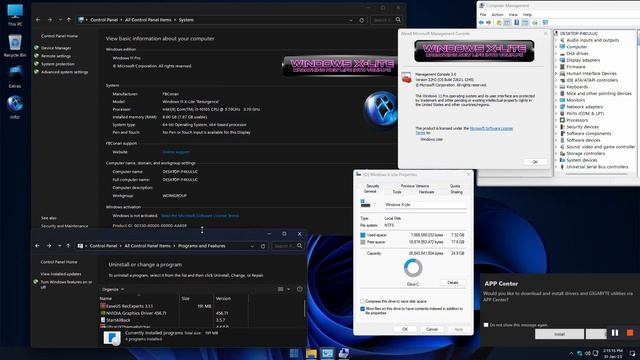
Task: Select the Monitors device category
Action: (x=576, y=100)
